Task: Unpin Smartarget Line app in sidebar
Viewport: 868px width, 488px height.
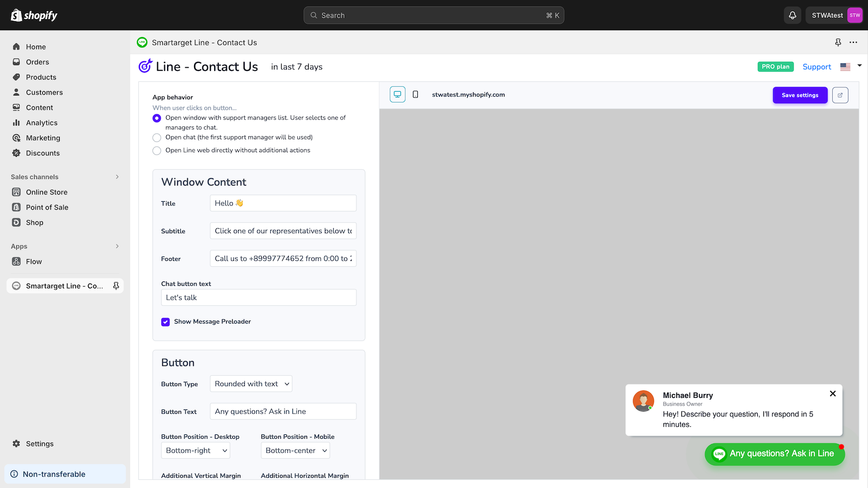Action: (116, 286)
